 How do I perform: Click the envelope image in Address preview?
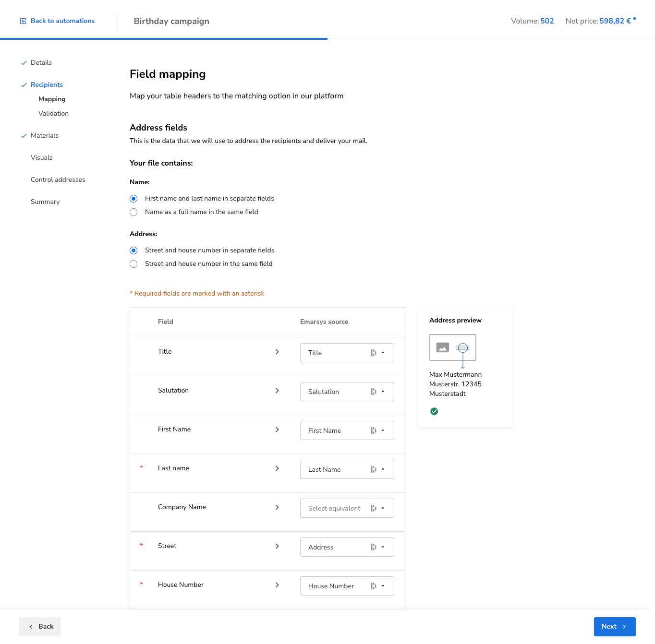452,347
